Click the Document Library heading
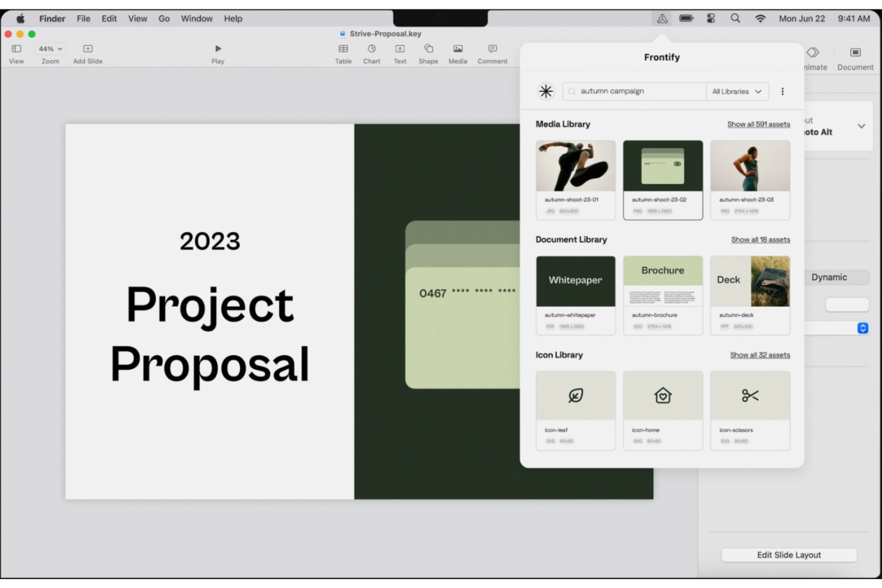Image resolution: width=882 pixels, height=588 pixels. click(571, 239)
